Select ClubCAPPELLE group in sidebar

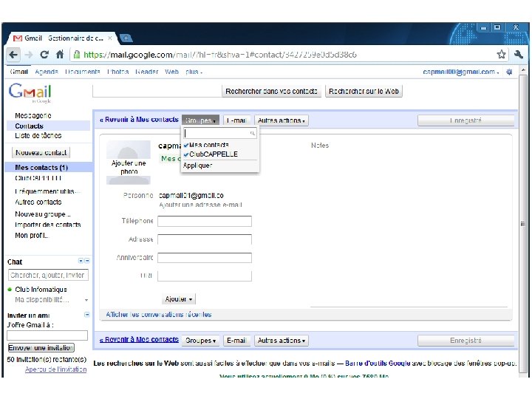(38, 178)
